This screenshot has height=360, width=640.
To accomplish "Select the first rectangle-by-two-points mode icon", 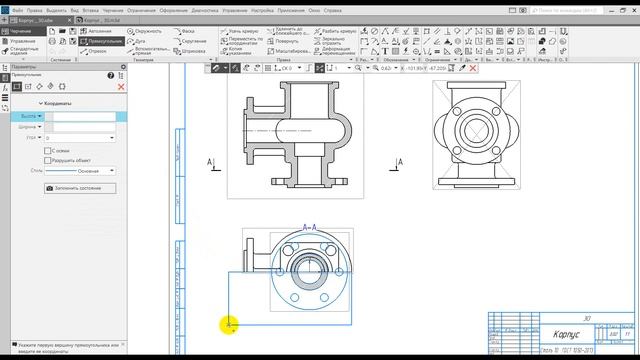I will tap(17, 87).
